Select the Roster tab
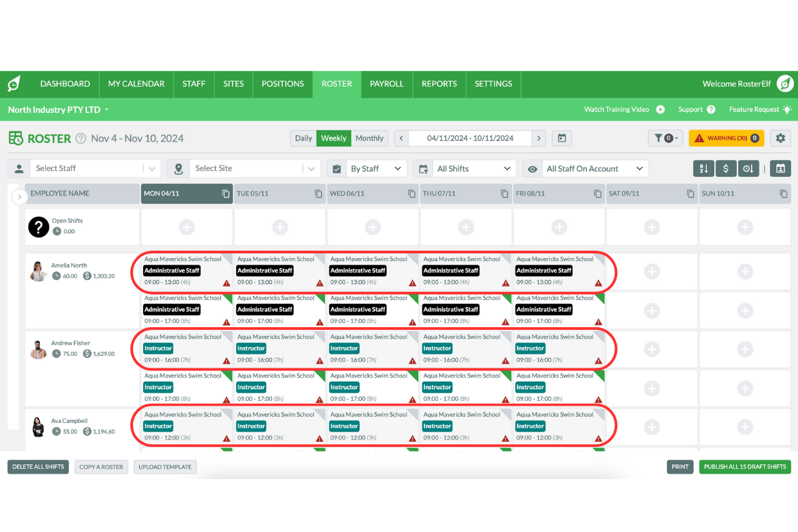Image resolution: width=798 pixels, height=532 pixels. pyautogui.click(x=337, y=84)
